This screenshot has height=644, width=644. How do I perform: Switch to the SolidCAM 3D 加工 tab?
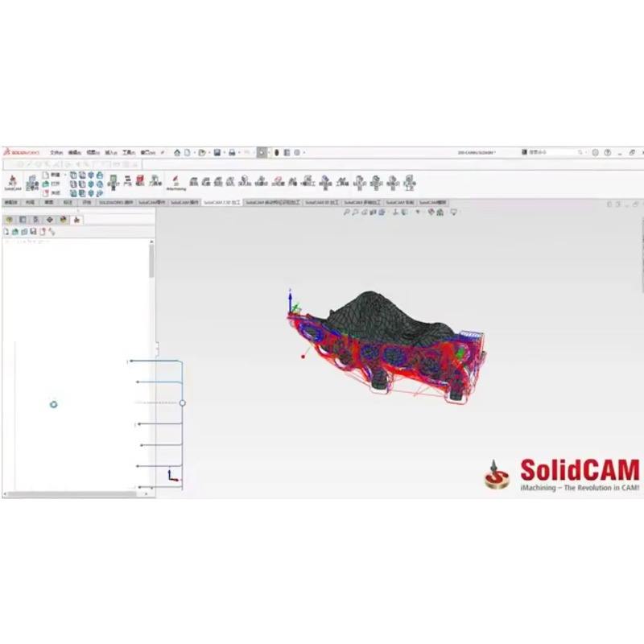tap(321, 203)
